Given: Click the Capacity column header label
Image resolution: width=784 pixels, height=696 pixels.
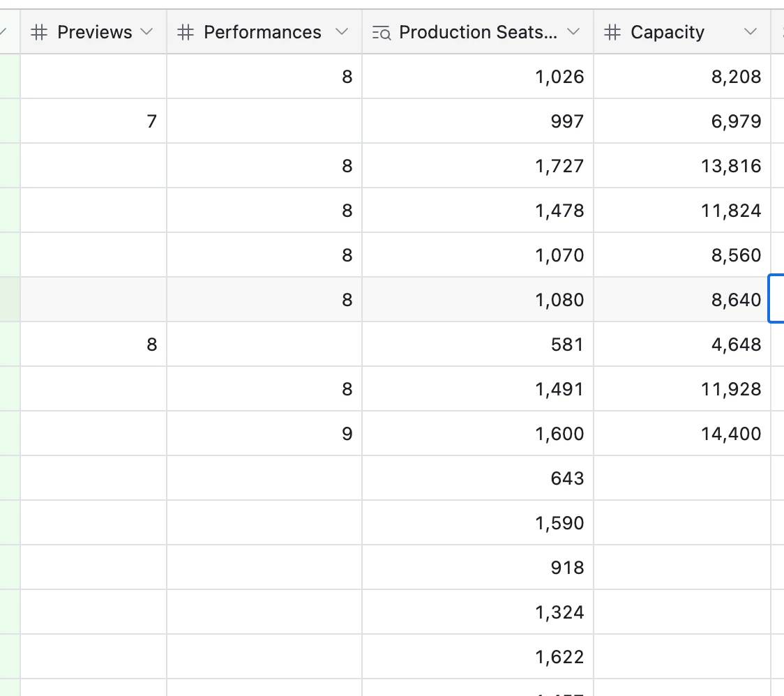Looking at the screenshot, I should pos(668,32).
